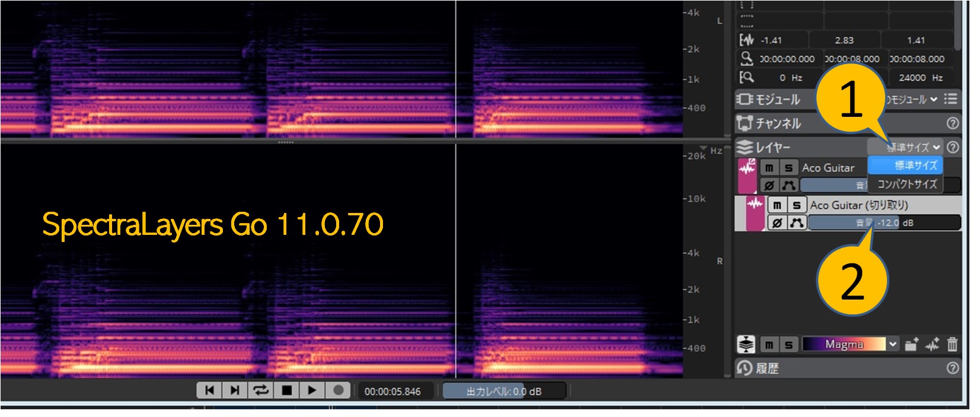Viewport: 980px width, 417px height.
Task: Open the layer size dropdown 標準サイズ
Action: pos(905,147)
